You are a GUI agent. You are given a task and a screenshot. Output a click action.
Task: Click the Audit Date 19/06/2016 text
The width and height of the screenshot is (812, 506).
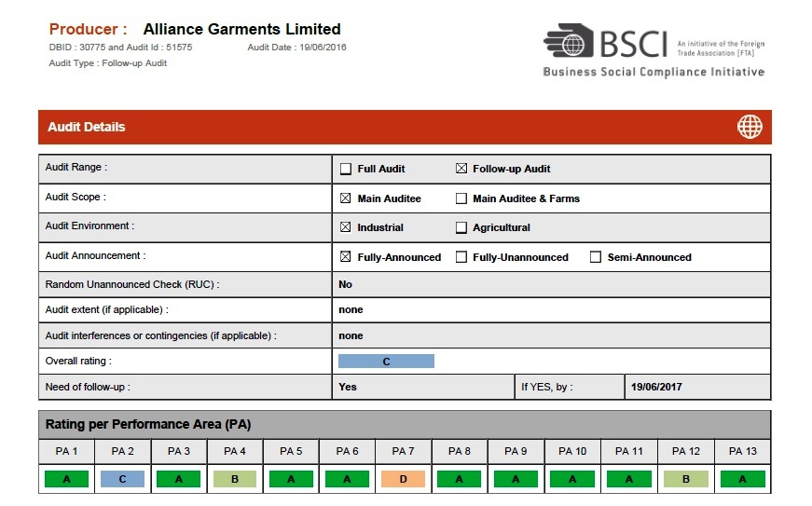pos(296,48)
